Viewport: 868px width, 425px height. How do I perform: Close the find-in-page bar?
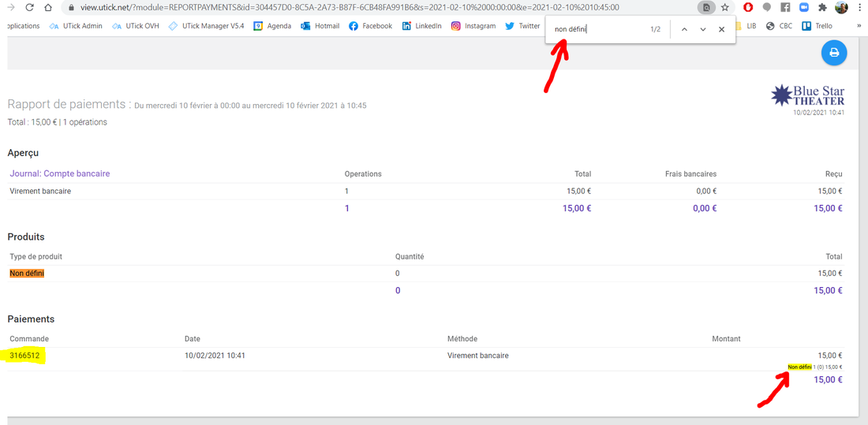click(721, 29)
